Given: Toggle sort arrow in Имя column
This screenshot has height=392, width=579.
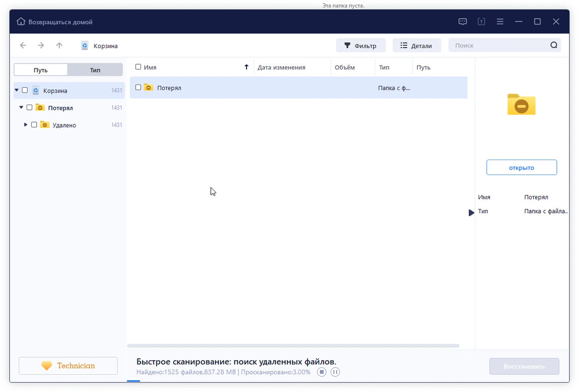Looking at the screenshot, I should click(247, 68).
